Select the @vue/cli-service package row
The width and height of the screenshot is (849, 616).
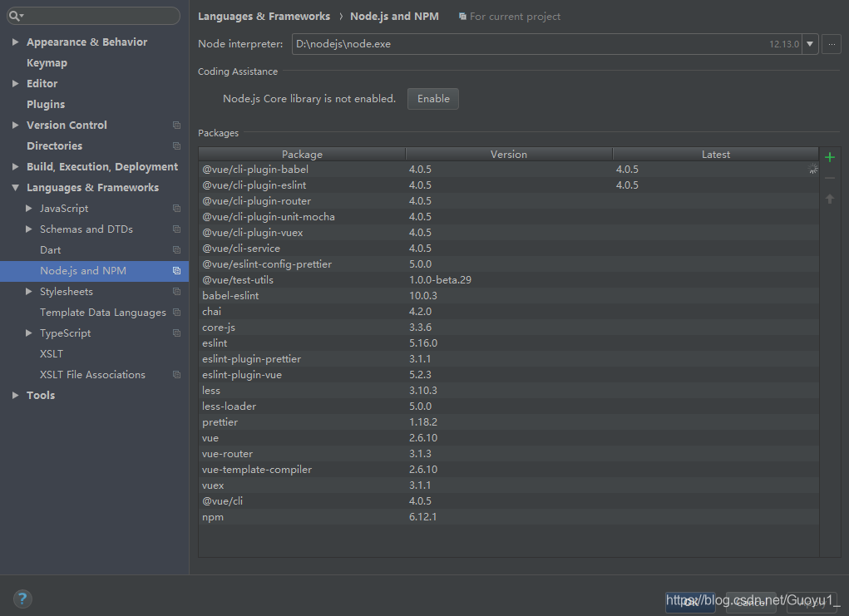(508, 249)
